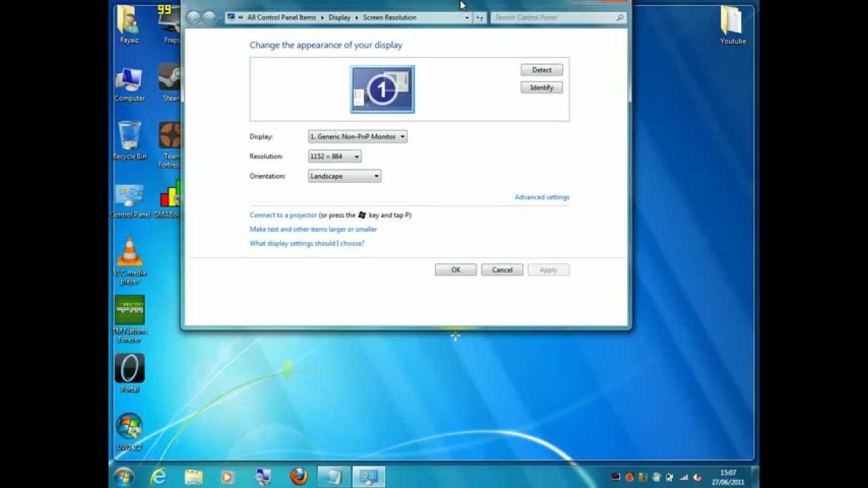The image size is (868, 488).
Task: Open the Recycle Bin icon
Action: click(129, 140)
